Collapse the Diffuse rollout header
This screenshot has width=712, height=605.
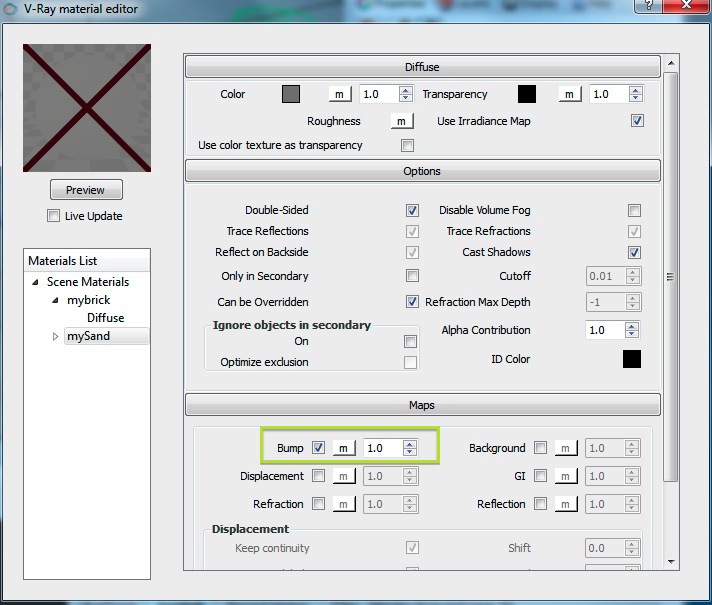[422, 67]
